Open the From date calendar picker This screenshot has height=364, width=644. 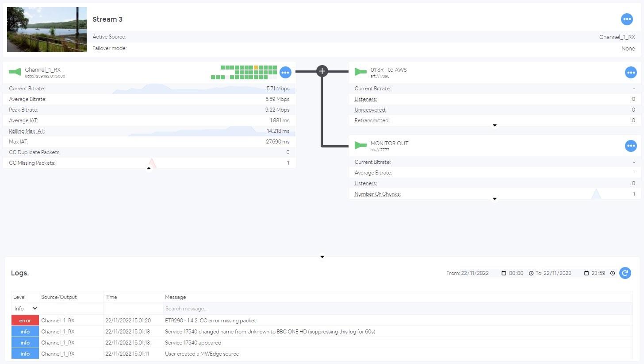504,273
